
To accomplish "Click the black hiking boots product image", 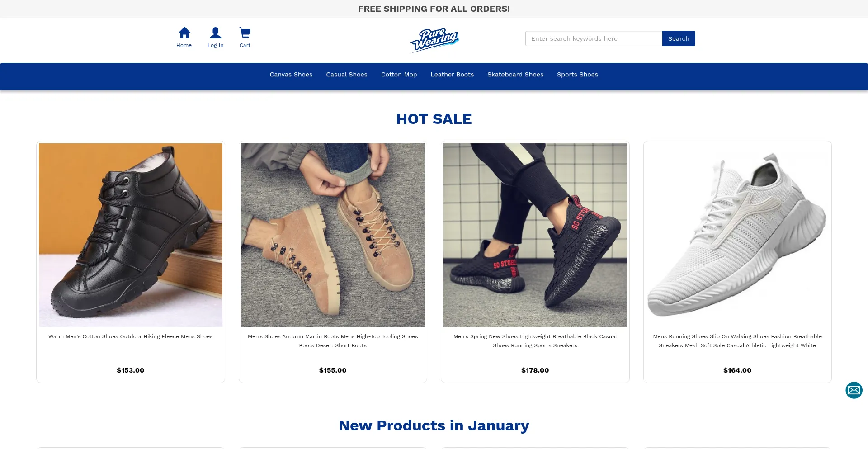I will (x=130, y=234).
